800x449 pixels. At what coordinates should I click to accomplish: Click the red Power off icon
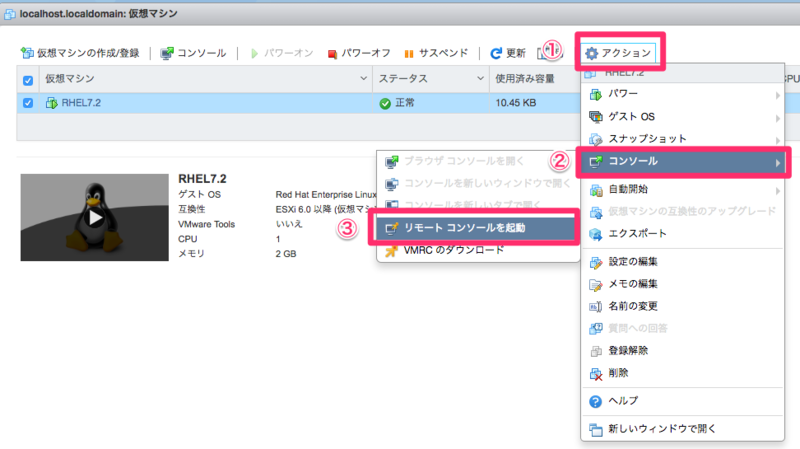(332, 54)
